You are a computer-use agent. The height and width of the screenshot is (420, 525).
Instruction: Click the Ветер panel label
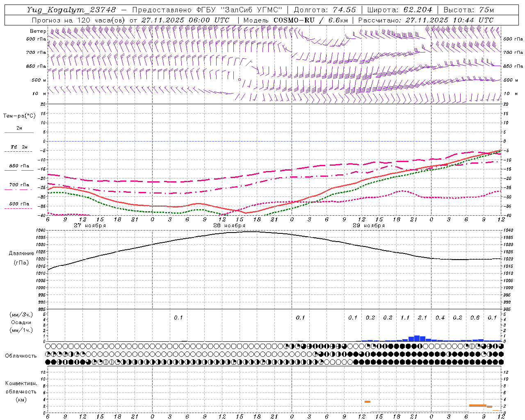tap(38, 31)
